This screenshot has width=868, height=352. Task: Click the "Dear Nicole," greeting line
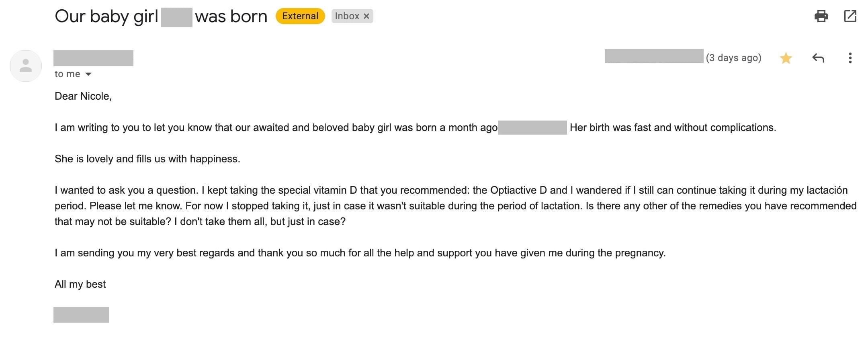coord(83,96)
